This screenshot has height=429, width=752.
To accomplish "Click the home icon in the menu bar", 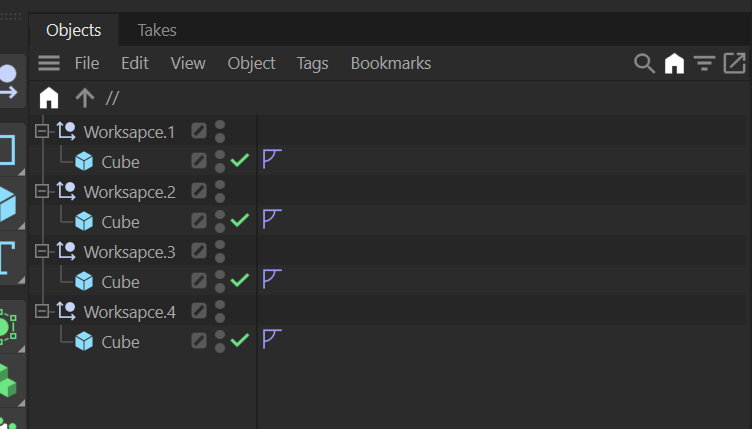I will click(x=675, y=63).
